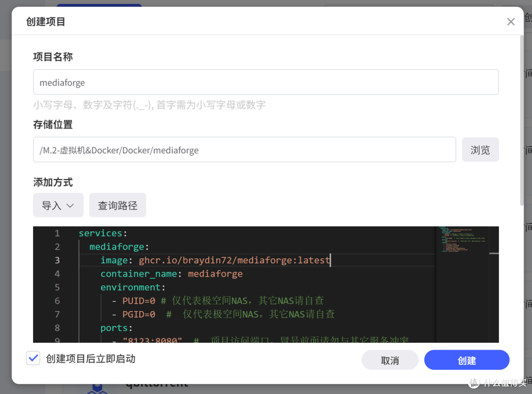Toggle the 创建项目后立即启动 checkbox
This screenshot has width=532, height=394.
pos(33,358)
